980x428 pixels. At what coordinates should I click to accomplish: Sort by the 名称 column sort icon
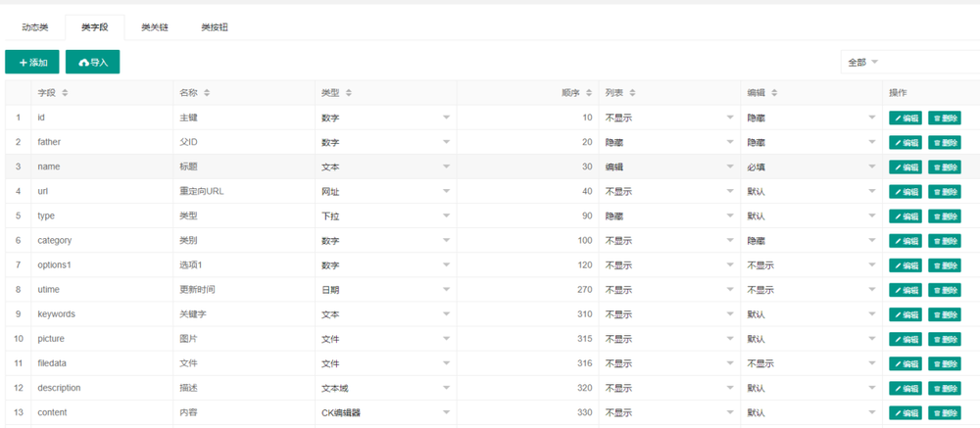207,93
